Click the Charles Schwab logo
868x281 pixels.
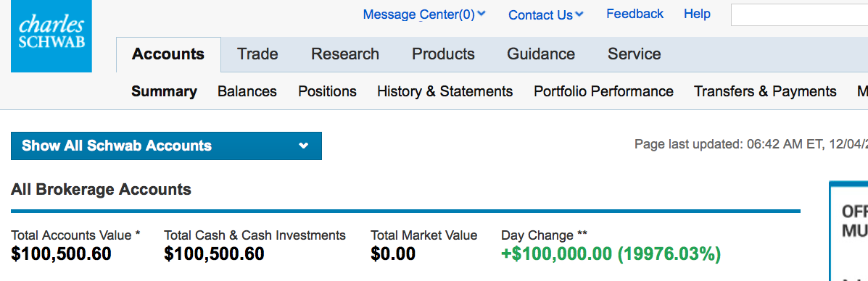click(51, 36)
